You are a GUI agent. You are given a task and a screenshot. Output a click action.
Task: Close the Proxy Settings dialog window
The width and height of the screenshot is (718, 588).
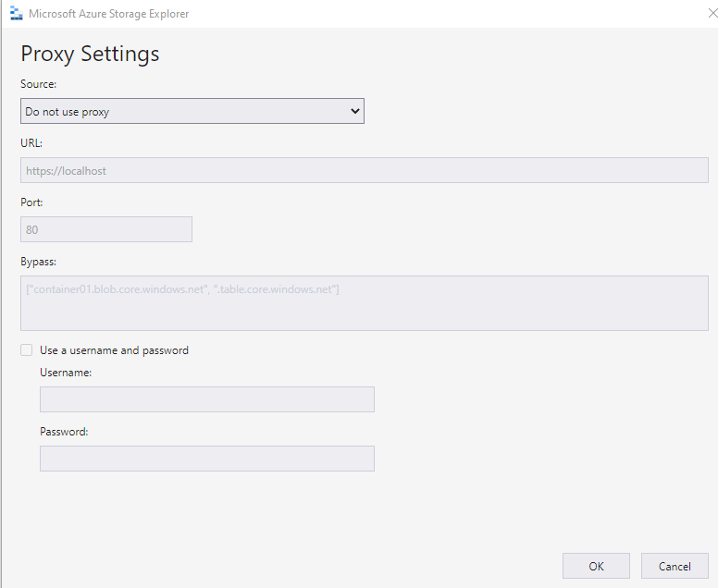(x=712, y=14)
